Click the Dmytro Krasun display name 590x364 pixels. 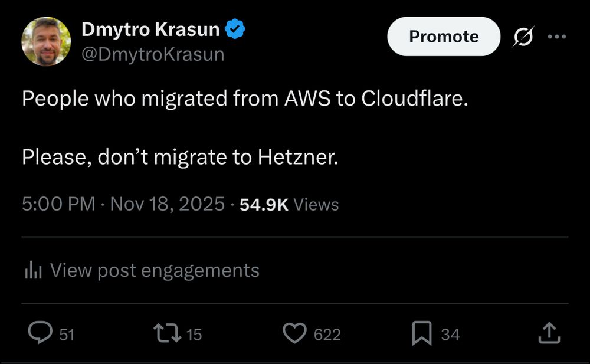(x=150, y=29)
